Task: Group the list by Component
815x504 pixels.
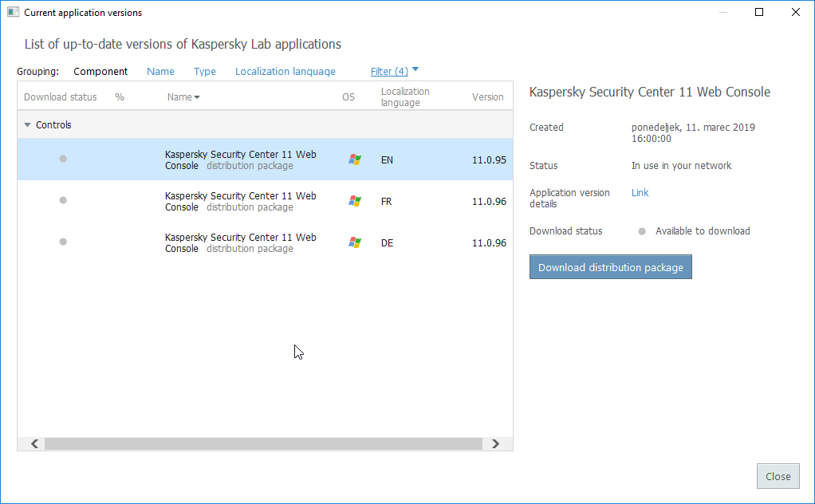Action: (x=100, y=71)
